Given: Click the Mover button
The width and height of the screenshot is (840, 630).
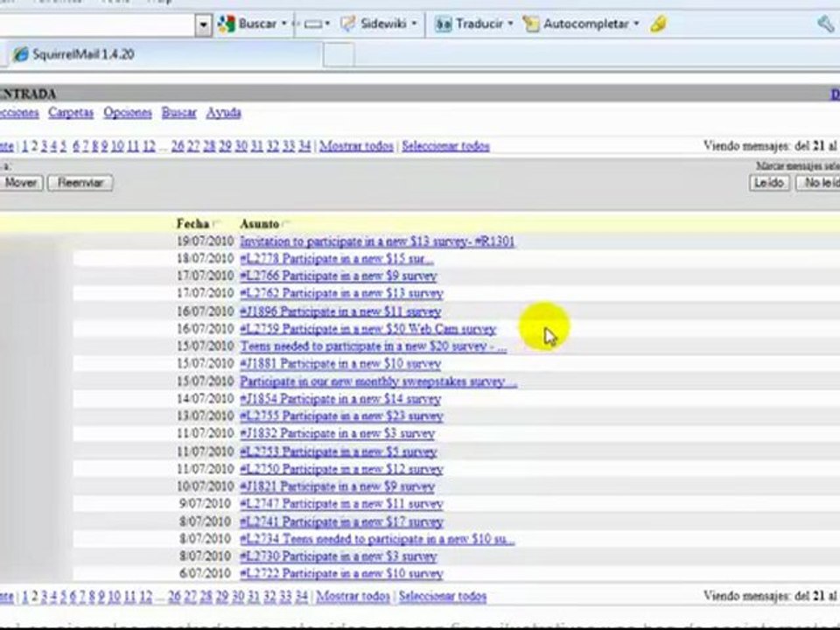Looking at the screenshot, I should pyautogui.click(x=21, y=183).
